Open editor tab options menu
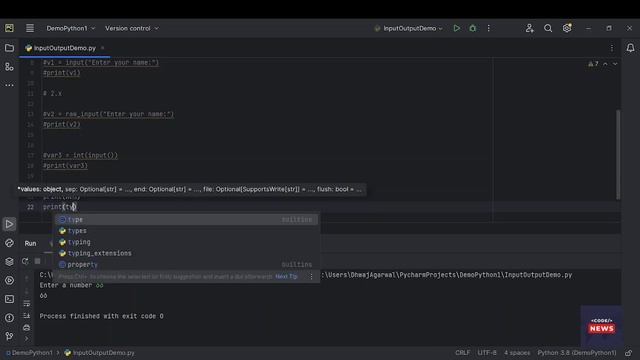 [611, 48]
